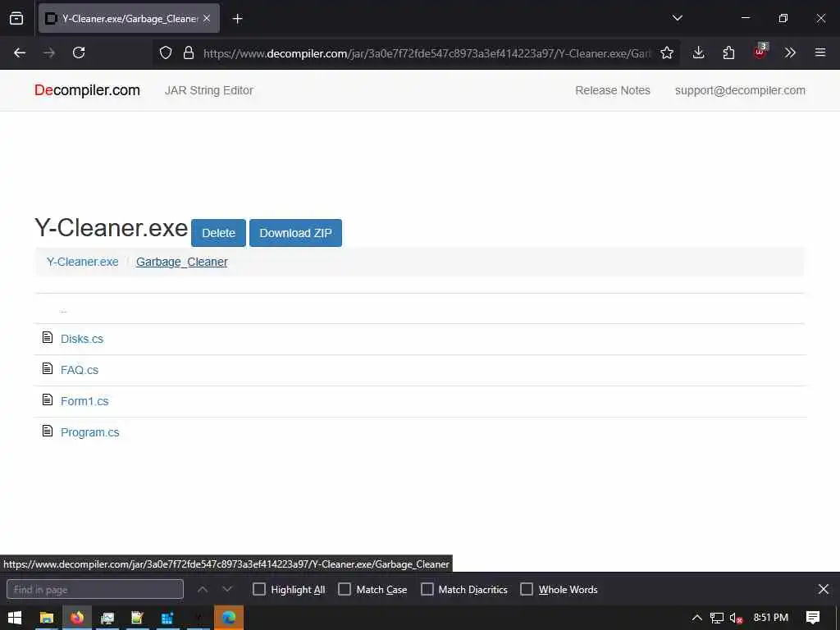Image resolution: width=840 pixels, height=630 pixels.
Task: Bookmark this page with the star icon
Action: (666, 52)
